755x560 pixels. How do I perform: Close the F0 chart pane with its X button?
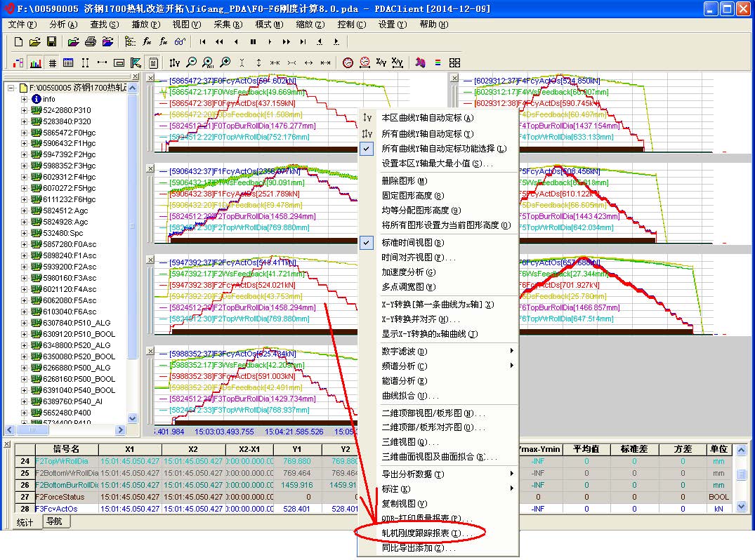150,78
